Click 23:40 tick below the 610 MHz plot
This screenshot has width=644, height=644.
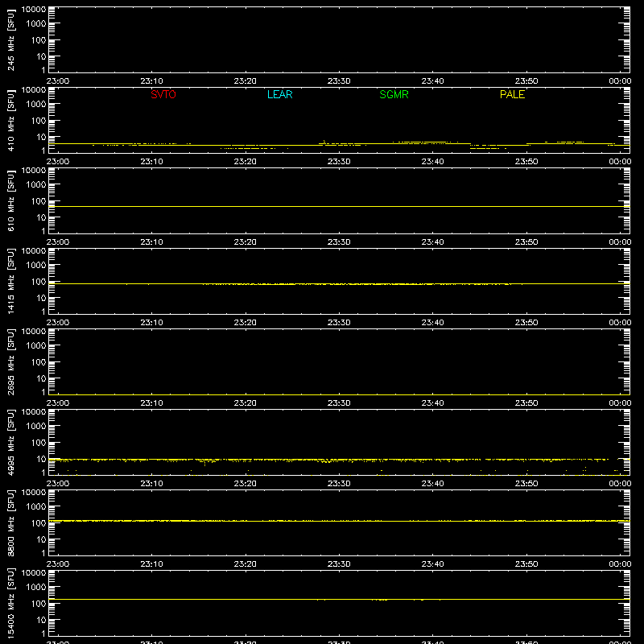coord(432,242)
